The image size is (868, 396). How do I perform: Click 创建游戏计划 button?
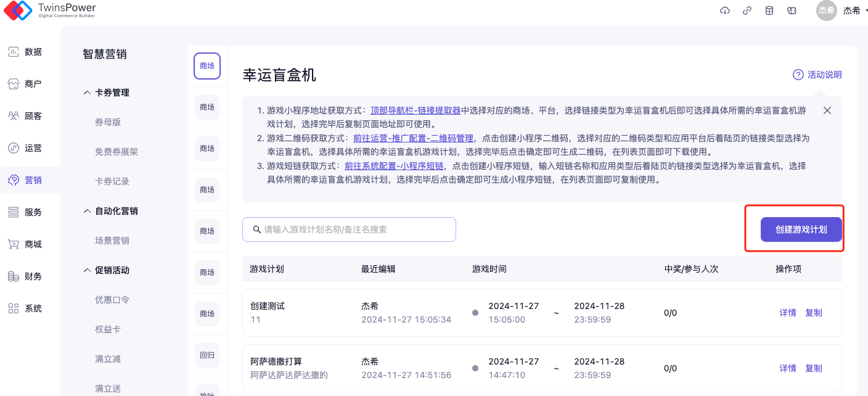click(801, 229)
